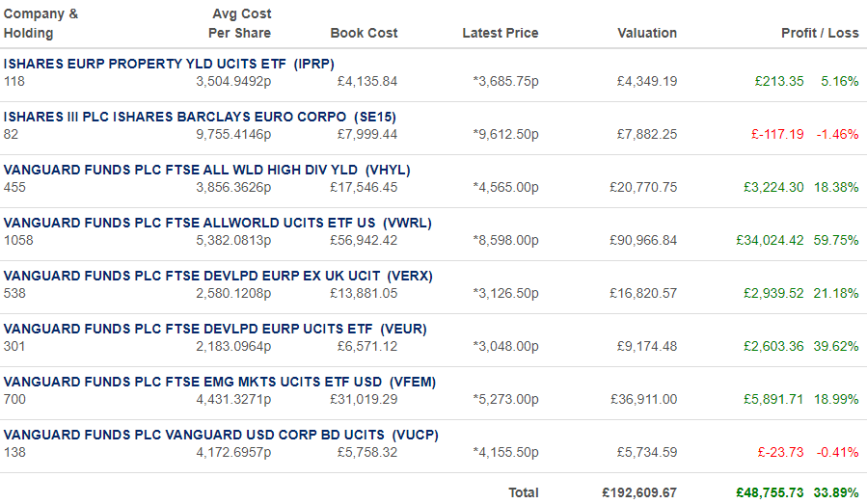Select the VANGUARD FTSE ALL WLD HIGH DIV YLD (VHYL) link
The height and width of the screenshot is (504, 867).
(x=206, y=171)
